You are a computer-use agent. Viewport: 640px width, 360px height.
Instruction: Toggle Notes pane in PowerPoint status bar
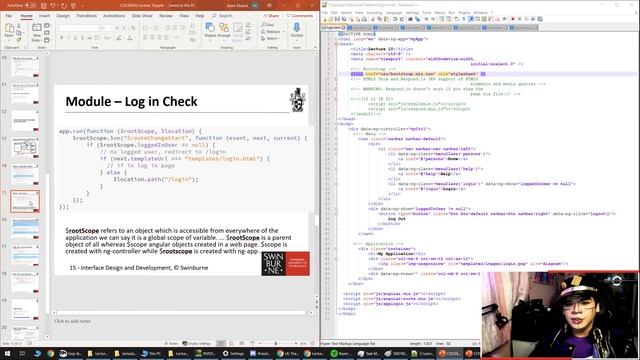[x=171, y=344]
